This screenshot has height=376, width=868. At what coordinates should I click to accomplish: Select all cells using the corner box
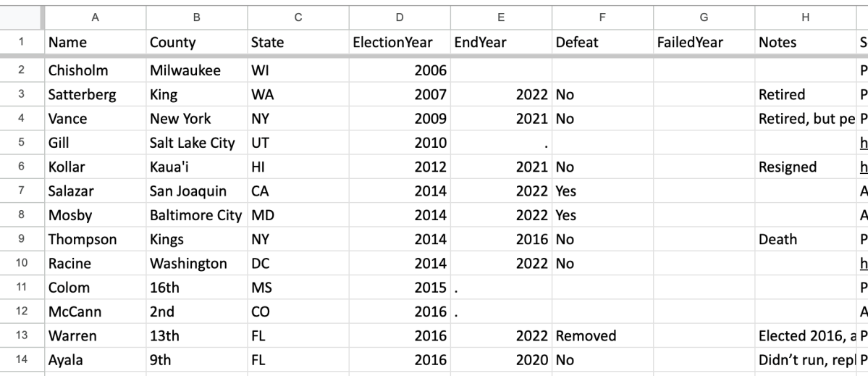click(21, 17)
